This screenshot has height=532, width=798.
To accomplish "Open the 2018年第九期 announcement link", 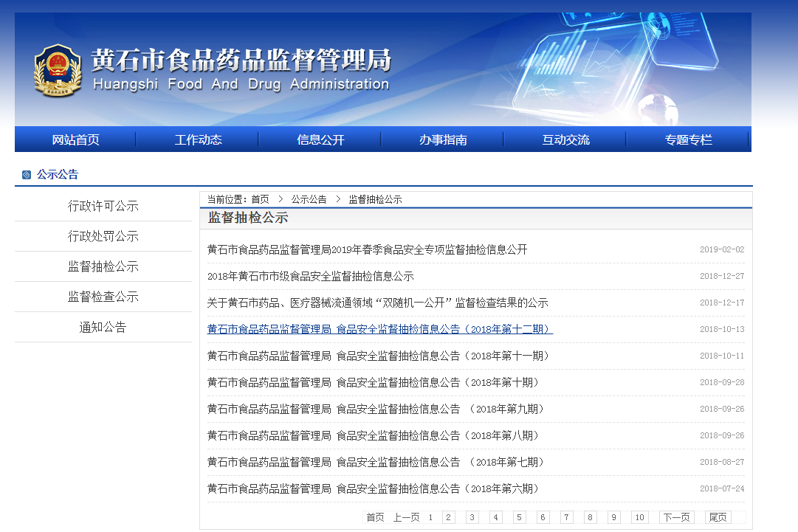I will pos(377,409).
